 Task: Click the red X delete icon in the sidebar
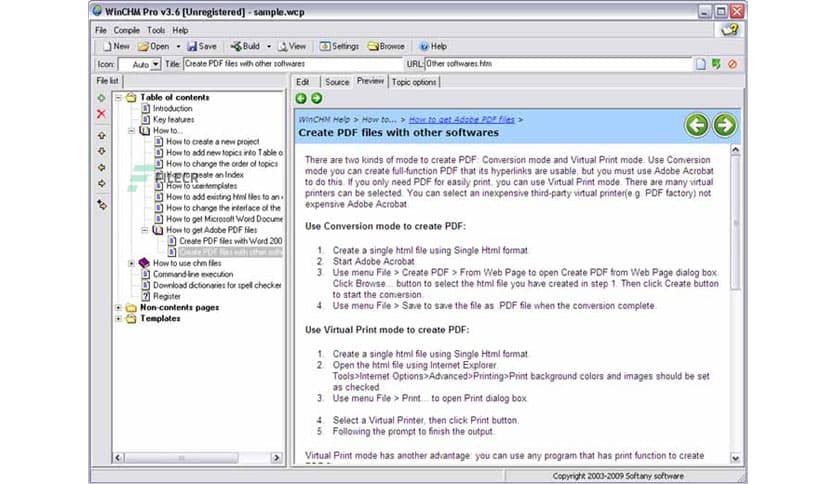tap(101, 114)
